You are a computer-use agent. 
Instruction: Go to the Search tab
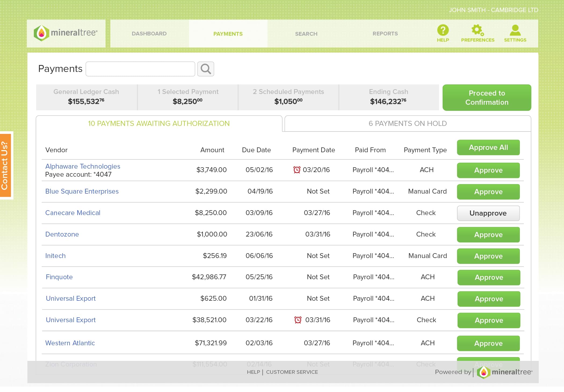pos(306,34)
